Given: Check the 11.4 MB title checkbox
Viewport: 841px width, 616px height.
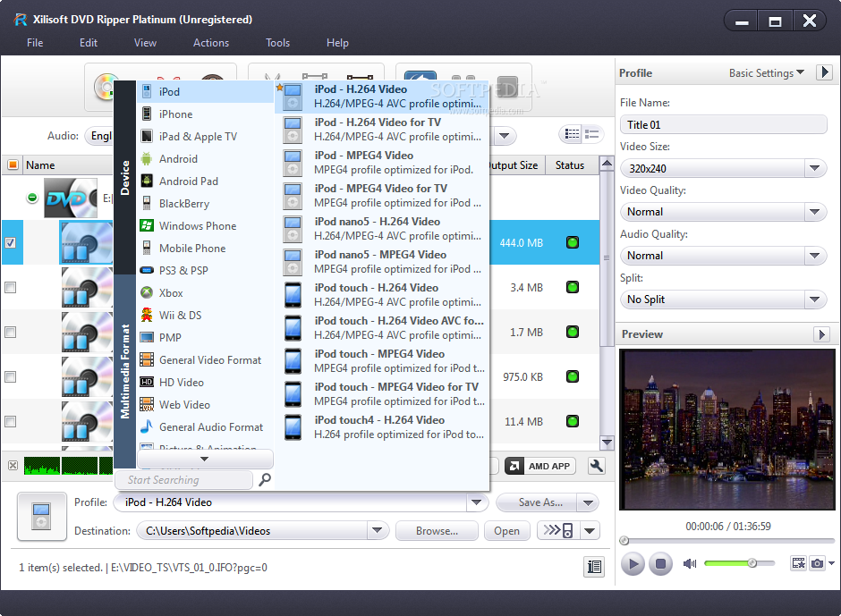Looking at the screenshot, I should (10, 421).
